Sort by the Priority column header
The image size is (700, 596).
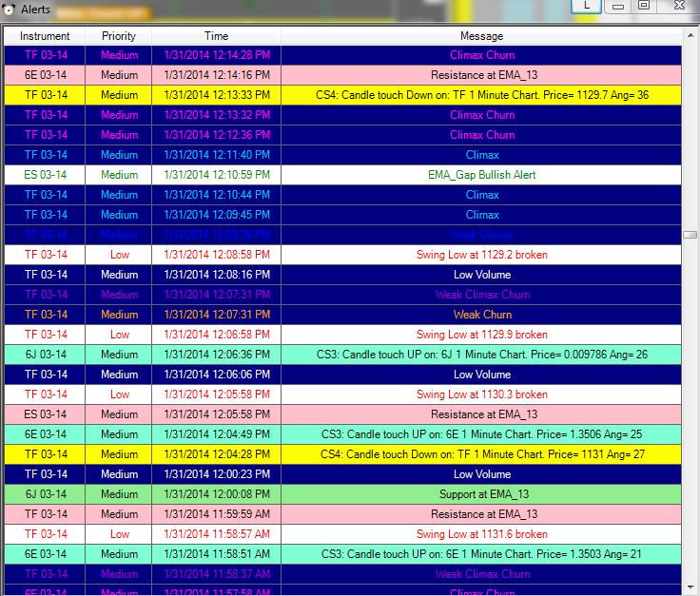click(x=118, y=36)
